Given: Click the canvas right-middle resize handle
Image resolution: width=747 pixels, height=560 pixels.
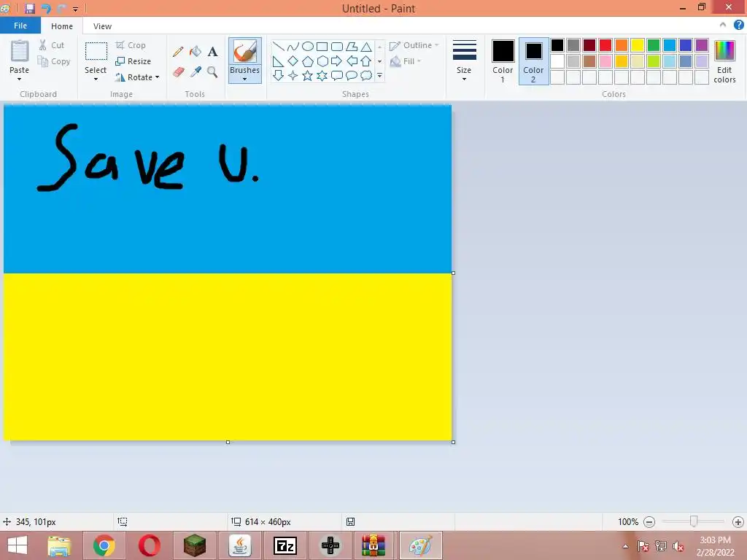Looking at the screenshot, I should 453,273.
